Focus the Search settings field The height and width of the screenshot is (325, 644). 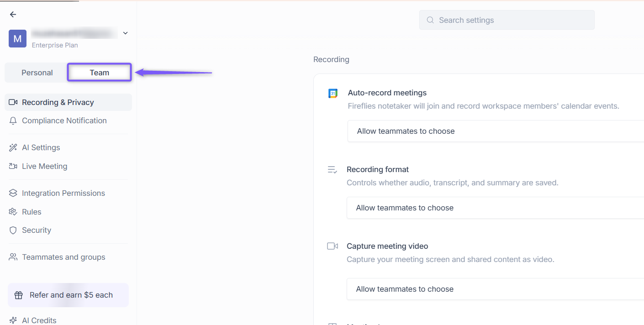pyautogui.click(x=507, y=20)
